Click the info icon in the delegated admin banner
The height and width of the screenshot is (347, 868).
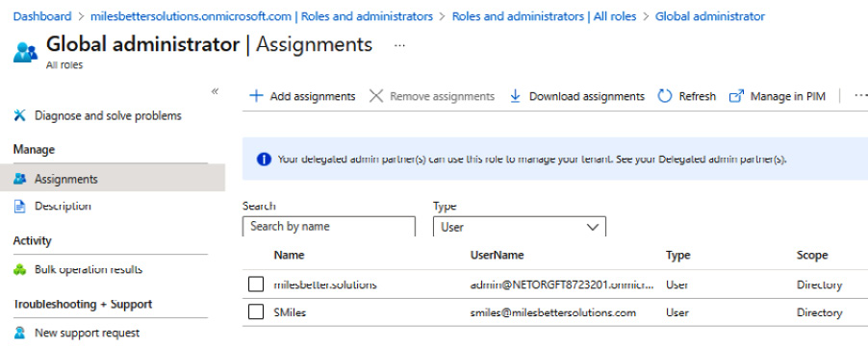pyautogui.click(x=264, y=160)
